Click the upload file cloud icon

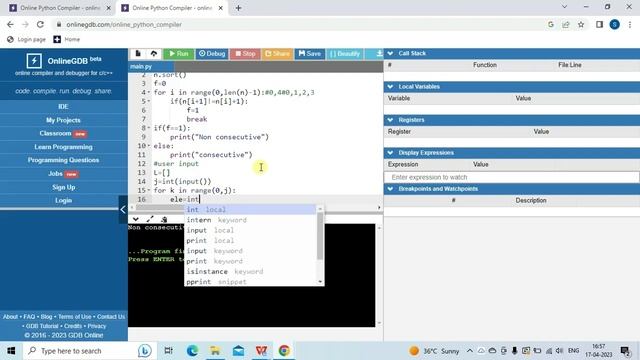click(153, 53)
